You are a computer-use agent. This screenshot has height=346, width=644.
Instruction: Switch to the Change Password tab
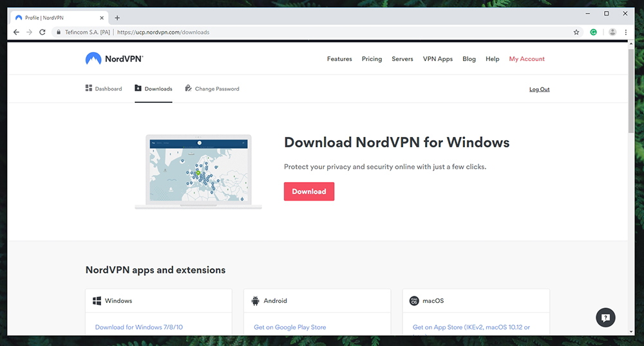coord(212,89)
